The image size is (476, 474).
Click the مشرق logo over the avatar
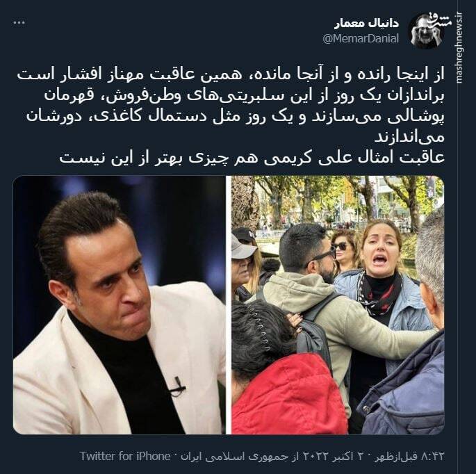[x=439, y=22]
